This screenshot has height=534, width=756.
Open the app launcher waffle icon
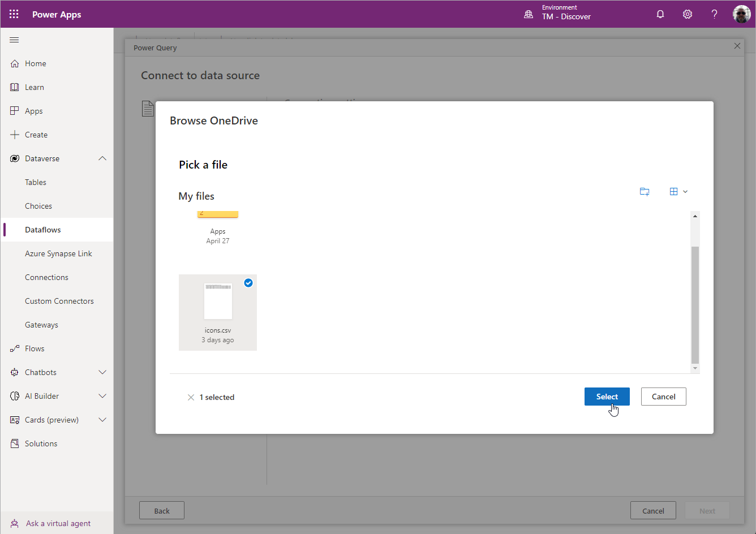[14, 14]
